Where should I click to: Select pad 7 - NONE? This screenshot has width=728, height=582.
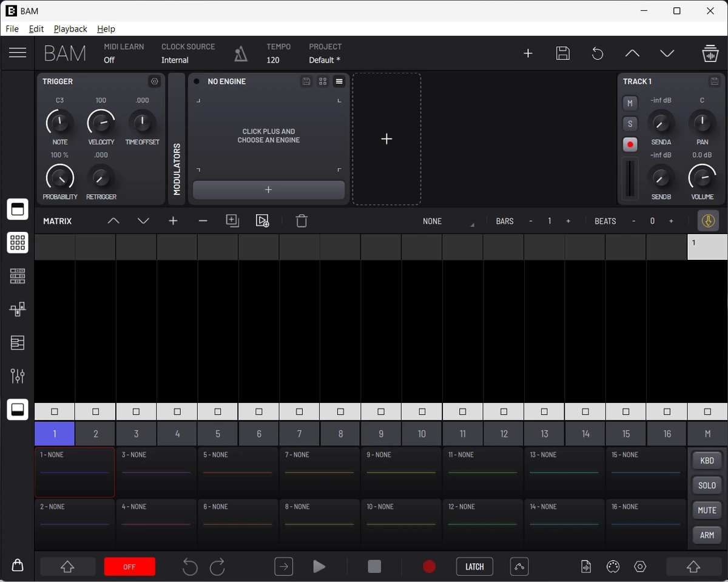pos(320,472)
